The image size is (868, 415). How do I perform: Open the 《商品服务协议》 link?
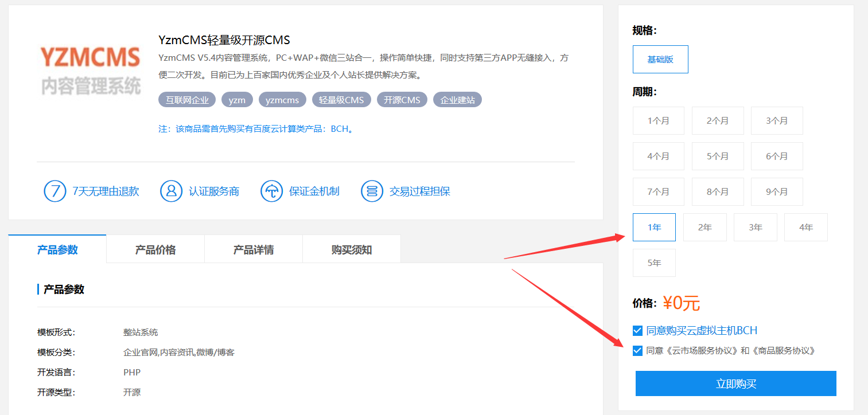point(783,351)
